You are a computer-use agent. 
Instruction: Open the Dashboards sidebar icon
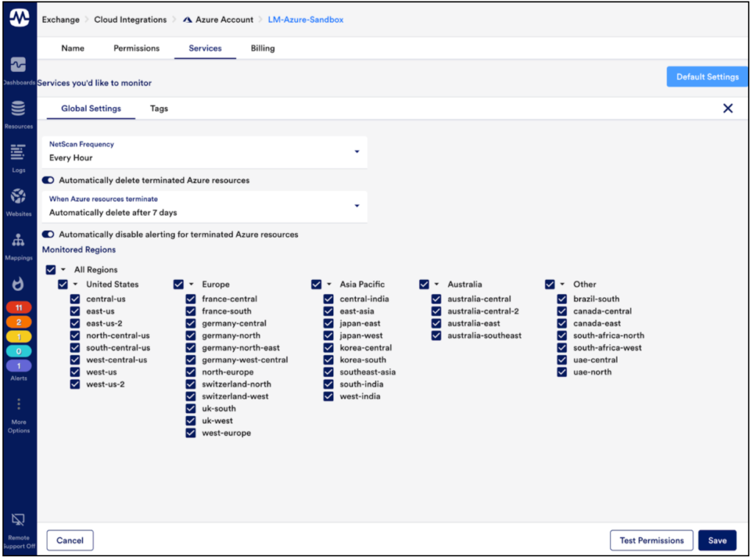18,64
